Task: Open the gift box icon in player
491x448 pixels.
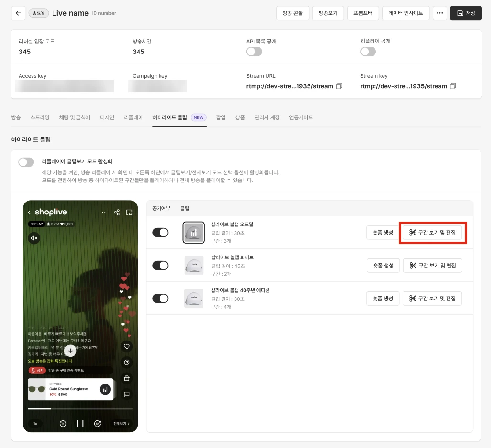Action: [127, 378]
